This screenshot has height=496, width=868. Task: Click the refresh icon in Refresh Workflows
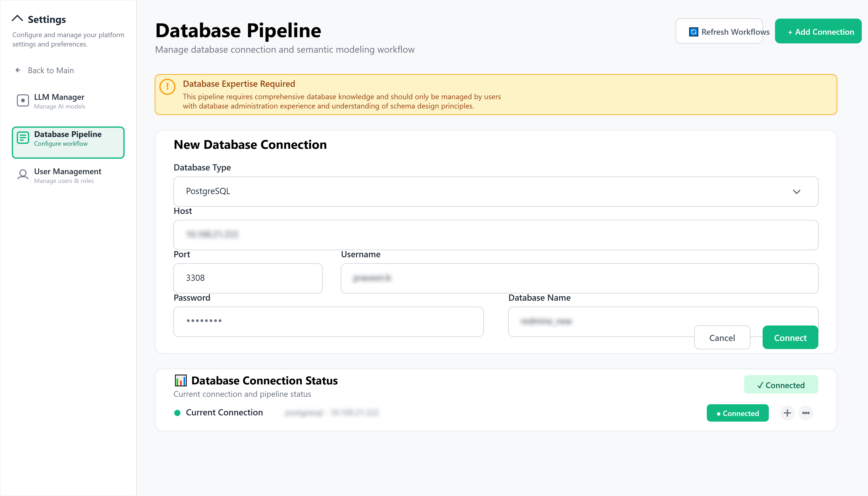tap(693, 32)
